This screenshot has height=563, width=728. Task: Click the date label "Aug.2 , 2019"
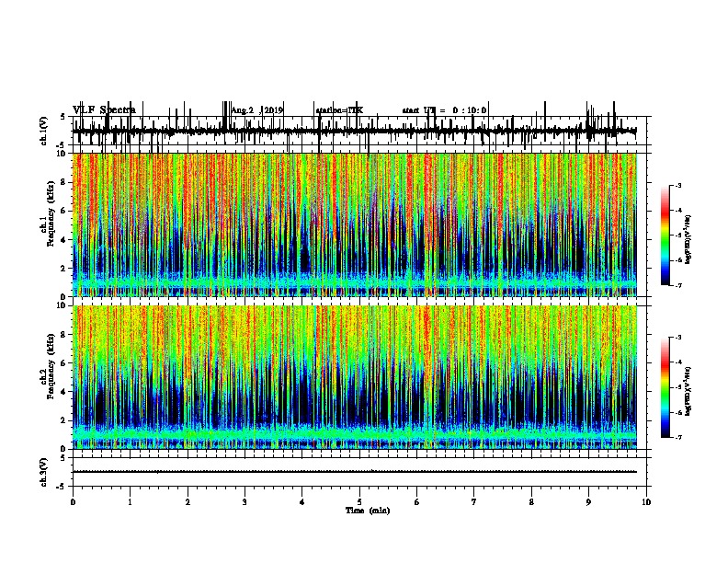click(x=257, y=110)
